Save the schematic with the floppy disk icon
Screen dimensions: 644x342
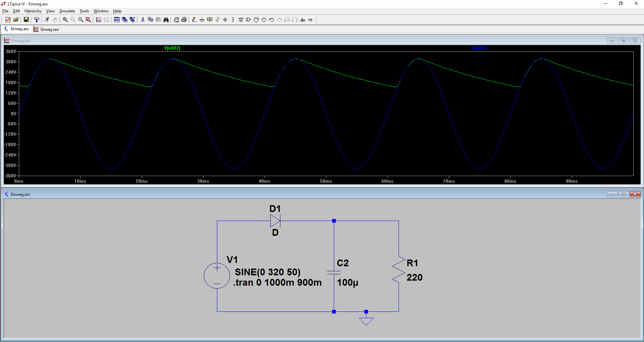coord(26,20)
